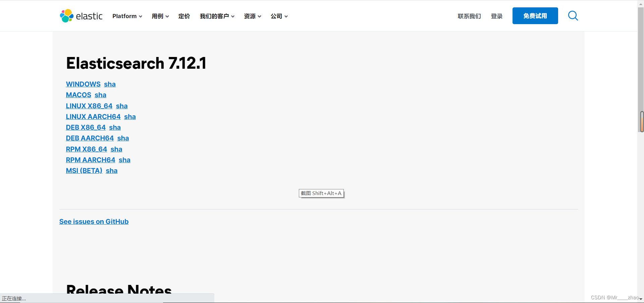
Task: Open the 用例 dropdown menu
Action: pyautogui.click(x=160, y=16)
